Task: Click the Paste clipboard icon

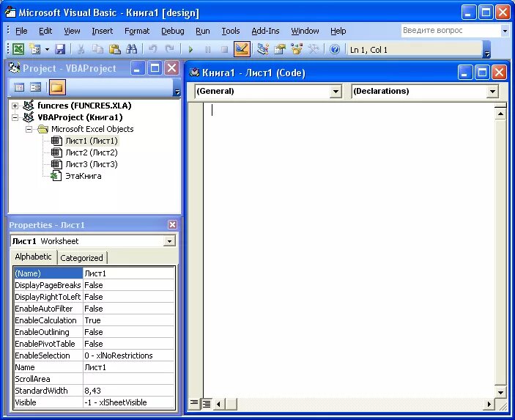Action: coord(114,49)
